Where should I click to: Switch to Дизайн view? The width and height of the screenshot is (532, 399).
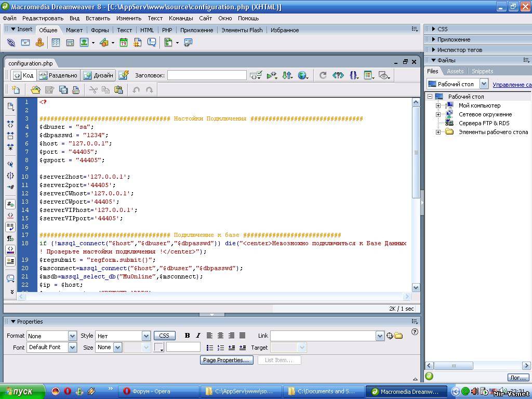tap(99, 75)
